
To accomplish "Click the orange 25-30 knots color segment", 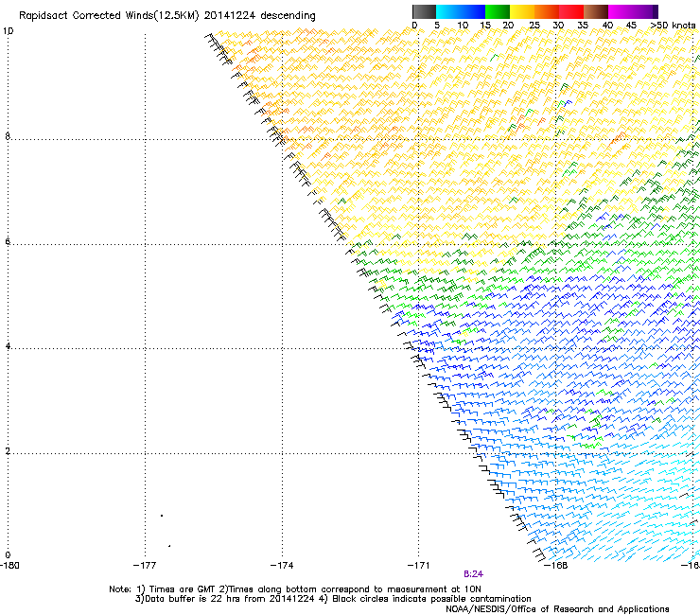I will click(x=547, y=11).
